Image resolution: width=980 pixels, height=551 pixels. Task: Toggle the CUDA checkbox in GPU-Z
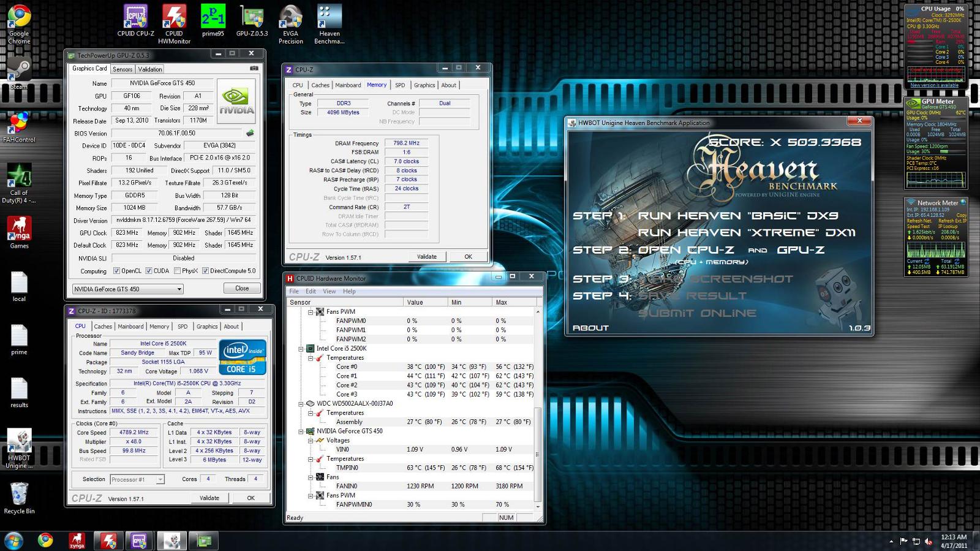149,271
